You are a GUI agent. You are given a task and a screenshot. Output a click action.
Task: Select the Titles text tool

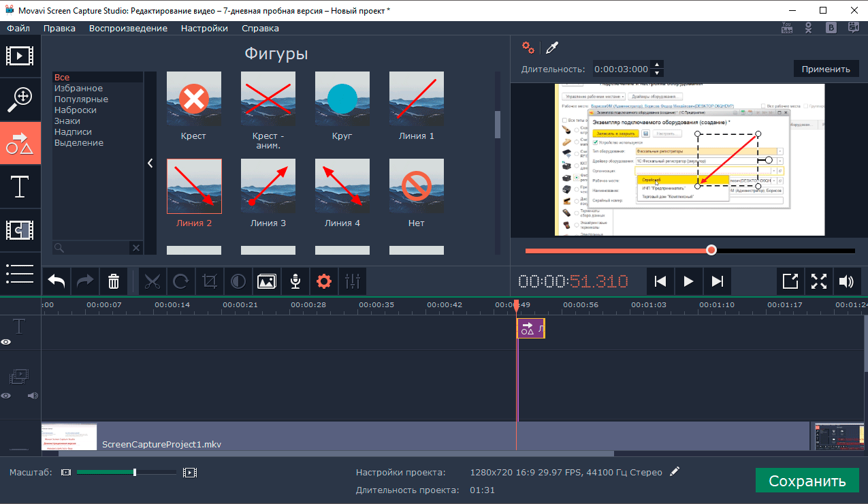click(20, 187)
